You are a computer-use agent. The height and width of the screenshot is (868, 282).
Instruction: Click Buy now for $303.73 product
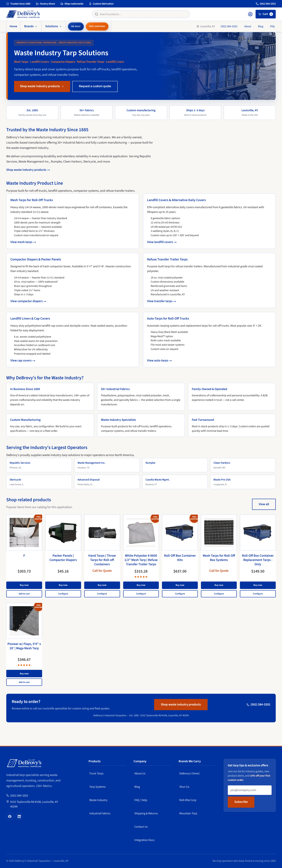24,585
